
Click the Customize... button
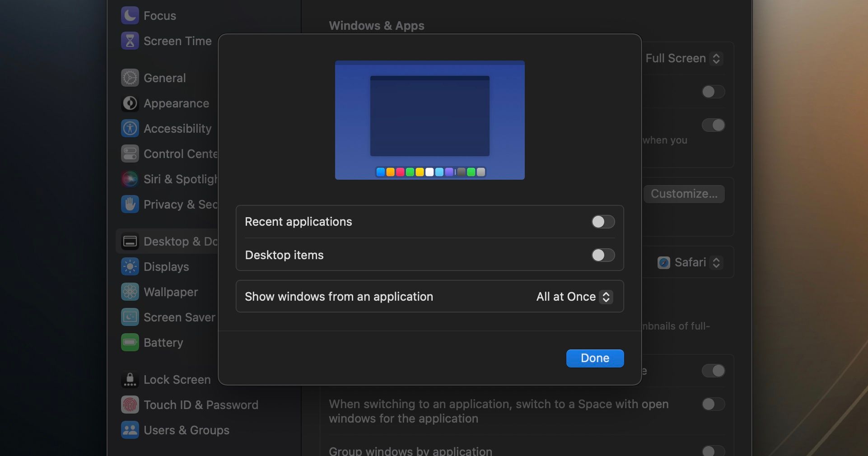point(684,194)
